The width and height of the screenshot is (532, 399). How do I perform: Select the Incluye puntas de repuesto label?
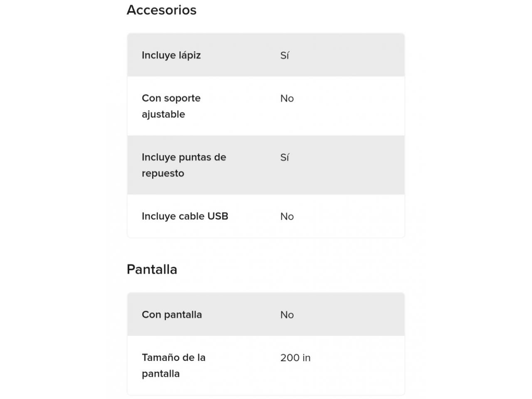click(x=184, y=165)
